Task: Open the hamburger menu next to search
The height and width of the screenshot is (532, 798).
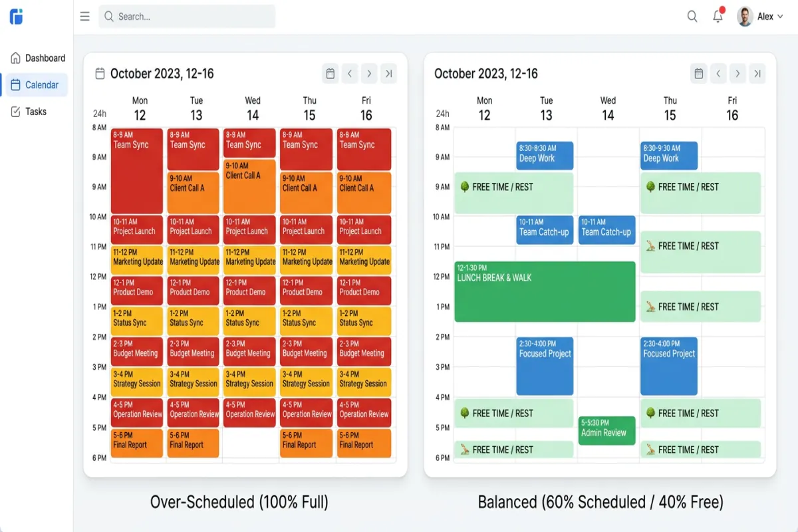Action: pyautogui.click(x=84, y=16)
